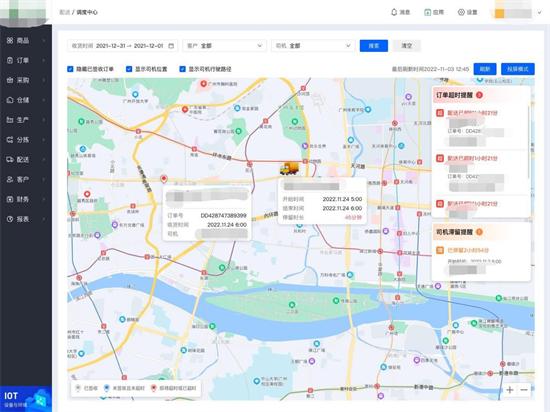
Task: Open the calendar icon in date range
Action: 171,46
